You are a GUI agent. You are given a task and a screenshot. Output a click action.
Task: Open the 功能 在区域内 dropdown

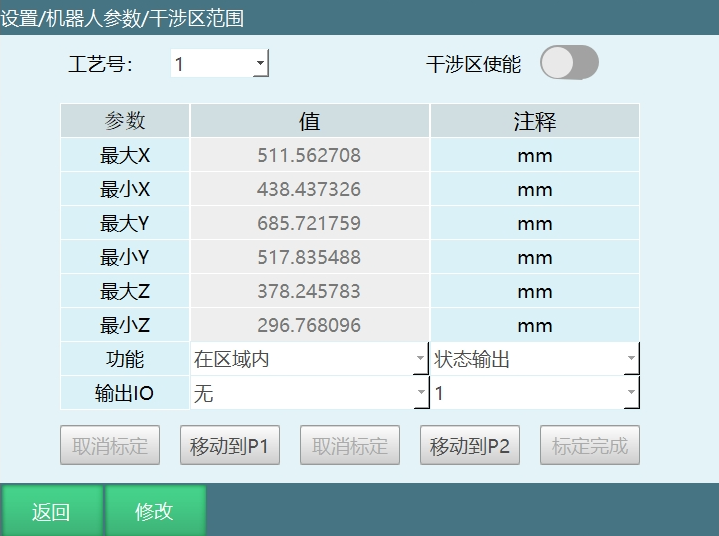[x=310, y=359]
